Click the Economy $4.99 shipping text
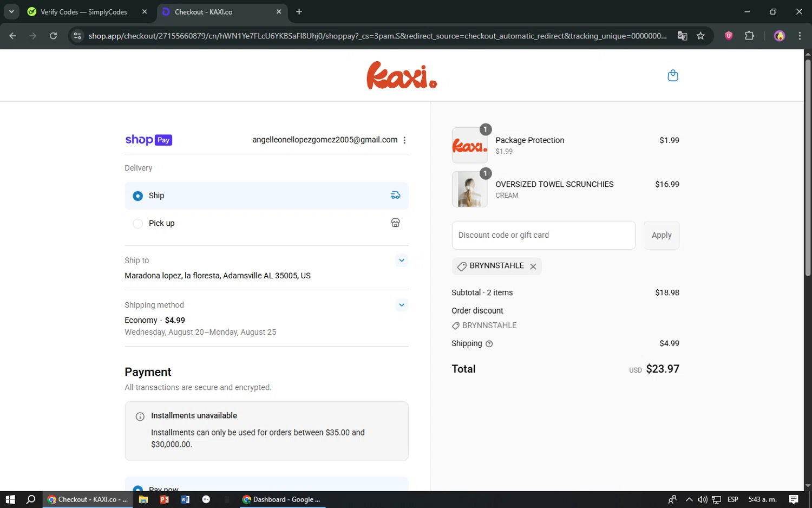This screenshot has height=508, width=812. 155,320
